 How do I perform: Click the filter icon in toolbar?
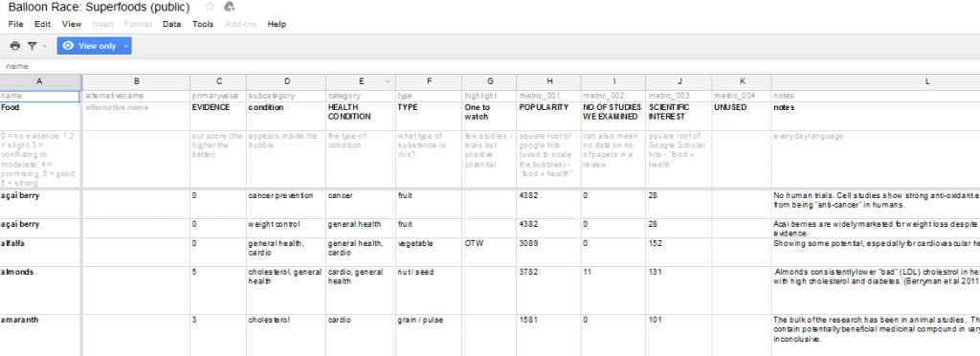click(32, 46)
